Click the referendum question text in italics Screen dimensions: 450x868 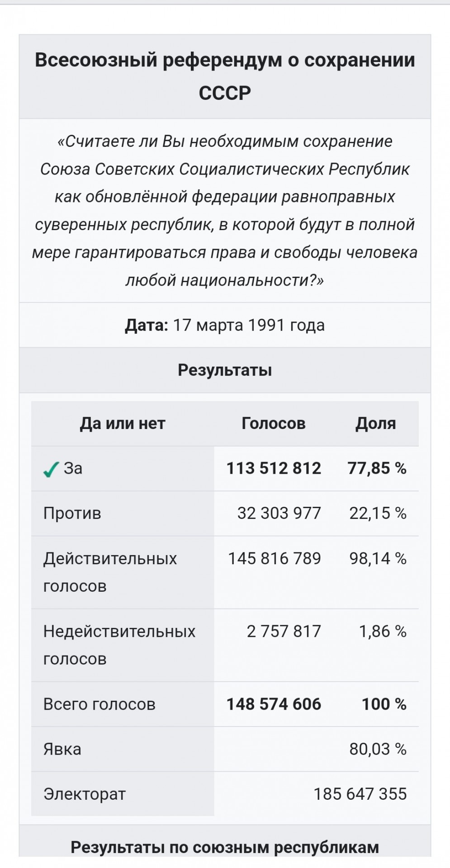225,211
